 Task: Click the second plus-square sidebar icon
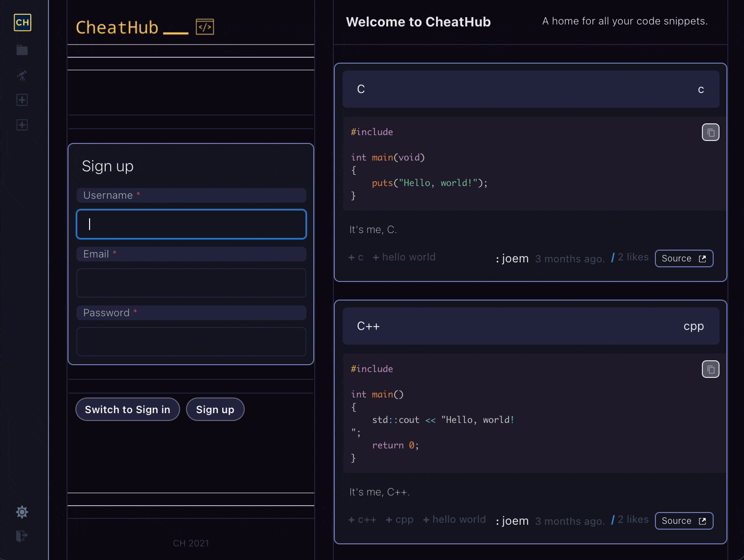22,125
